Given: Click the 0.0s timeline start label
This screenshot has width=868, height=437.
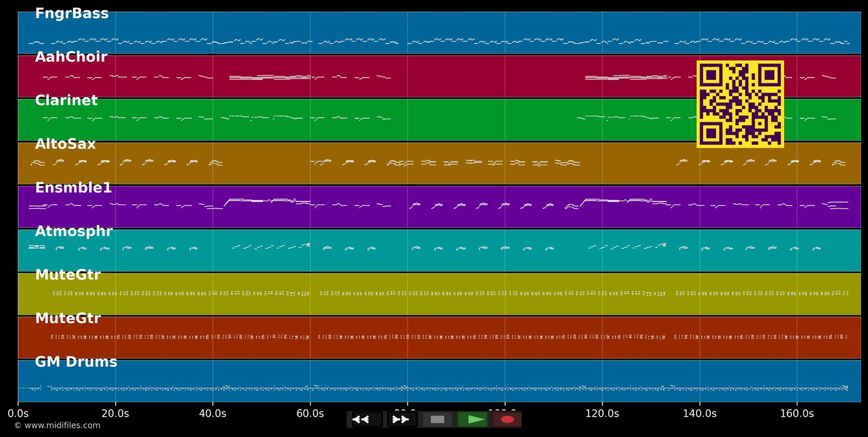Looking at the screenshot, I should 18,414.
